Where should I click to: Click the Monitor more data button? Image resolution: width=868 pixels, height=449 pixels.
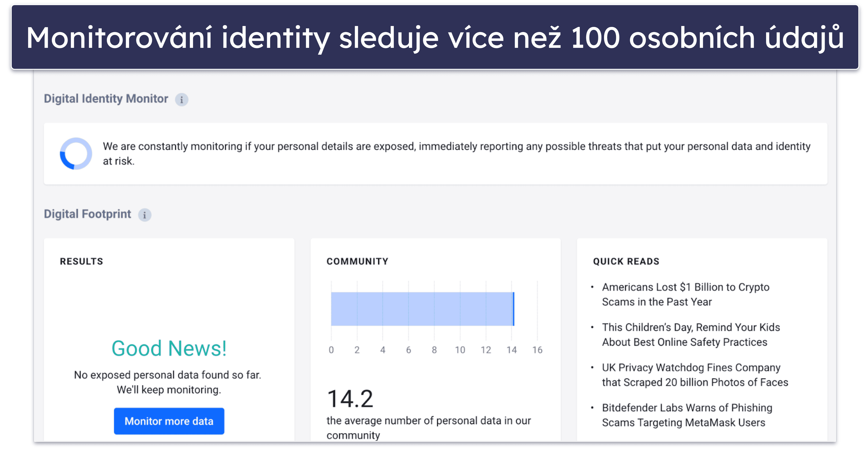[169, 421]
